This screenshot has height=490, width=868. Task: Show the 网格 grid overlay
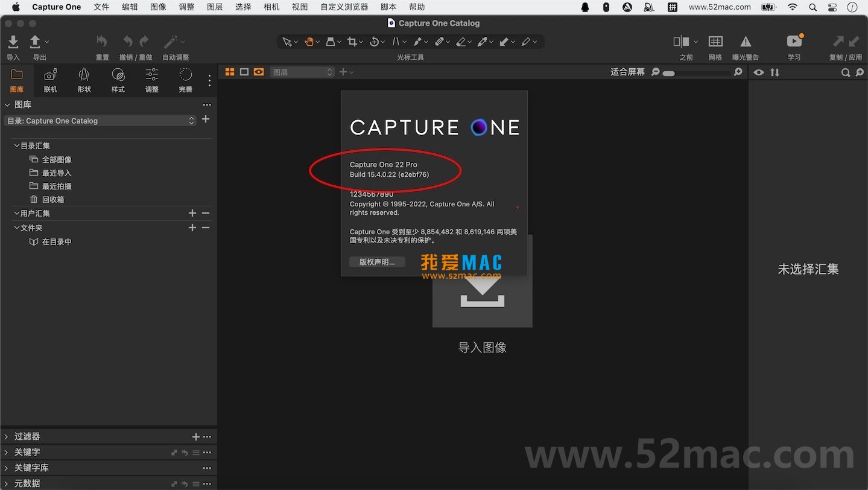coord(715,46)
